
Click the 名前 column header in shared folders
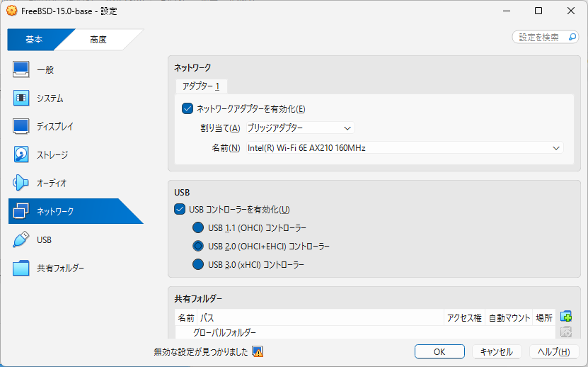coord(186,318)
